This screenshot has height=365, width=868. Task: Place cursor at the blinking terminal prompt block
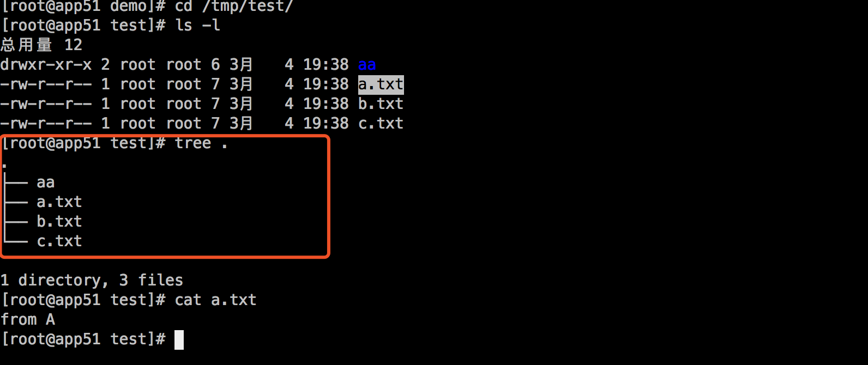coord(179,340)
